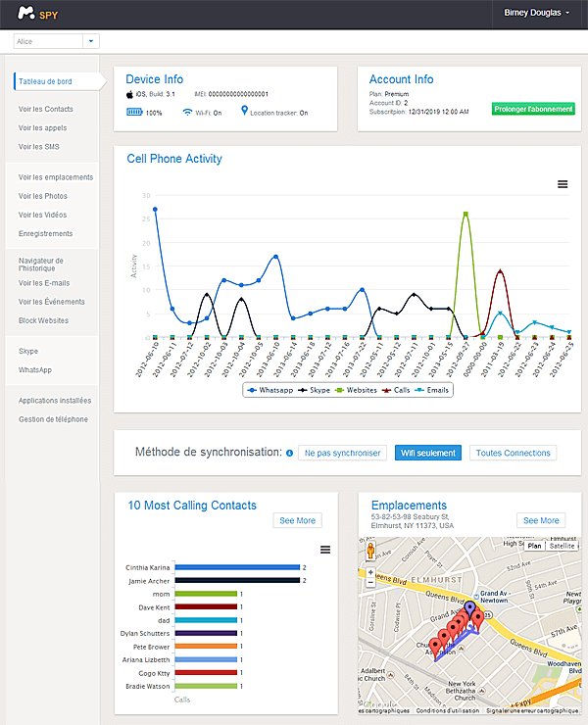The image size is (588, 725).
Task: Zoom out on the map
Action: point(370,582)
